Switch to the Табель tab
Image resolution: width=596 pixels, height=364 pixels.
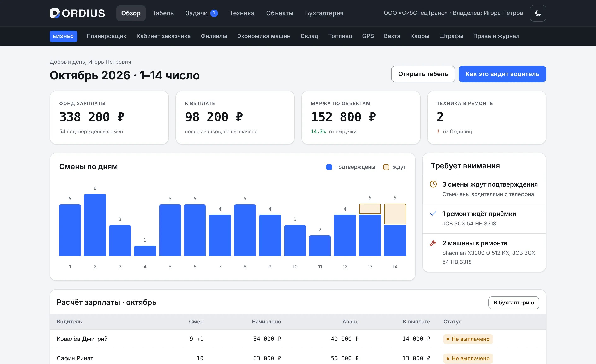click(163, 13)
